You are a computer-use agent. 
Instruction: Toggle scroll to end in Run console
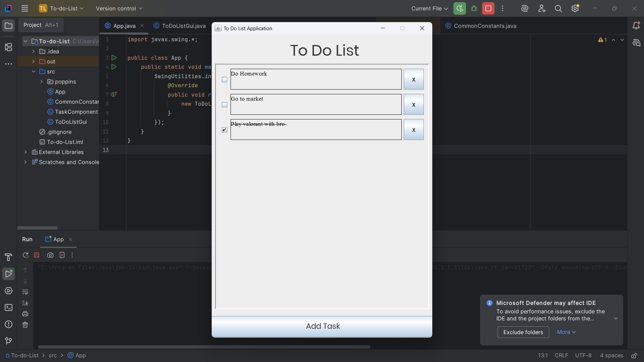[25, 303]
